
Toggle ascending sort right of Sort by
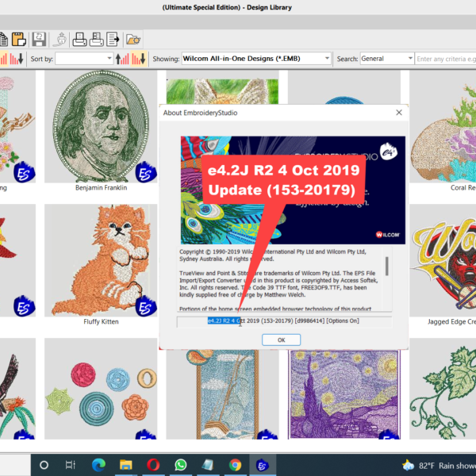pyautogui.click(x=123, y=59)
